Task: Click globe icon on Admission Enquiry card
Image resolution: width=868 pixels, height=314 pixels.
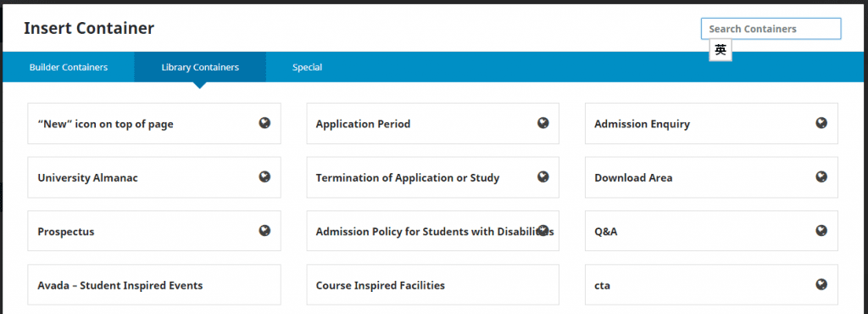Action: pyautogui.click(x=821, y=123)
